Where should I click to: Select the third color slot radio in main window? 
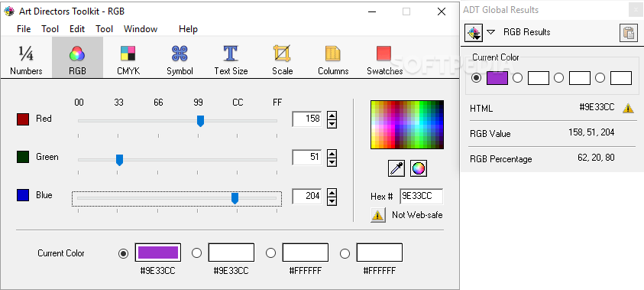[x=270, y=253]
